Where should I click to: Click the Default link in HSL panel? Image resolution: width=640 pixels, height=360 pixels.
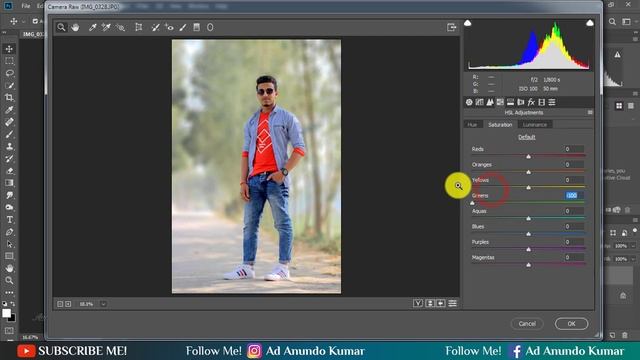(527, 137)
